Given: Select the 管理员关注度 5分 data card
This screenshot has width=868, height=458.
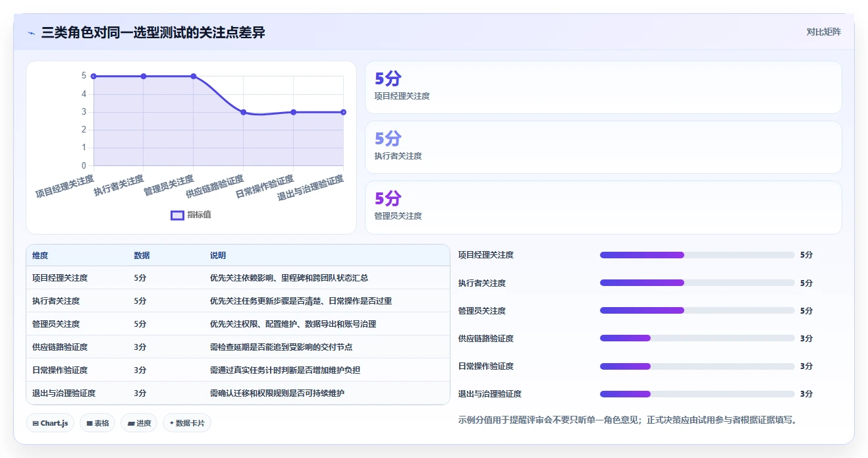Looking at the screenshot, I should [x=603, y=207].
